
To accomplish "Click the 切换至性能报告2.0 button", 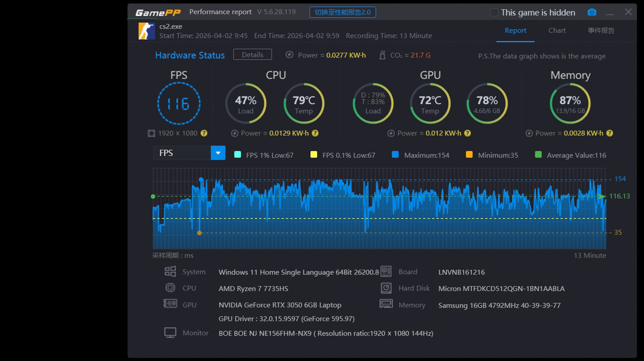I will [x=342, y=12].
